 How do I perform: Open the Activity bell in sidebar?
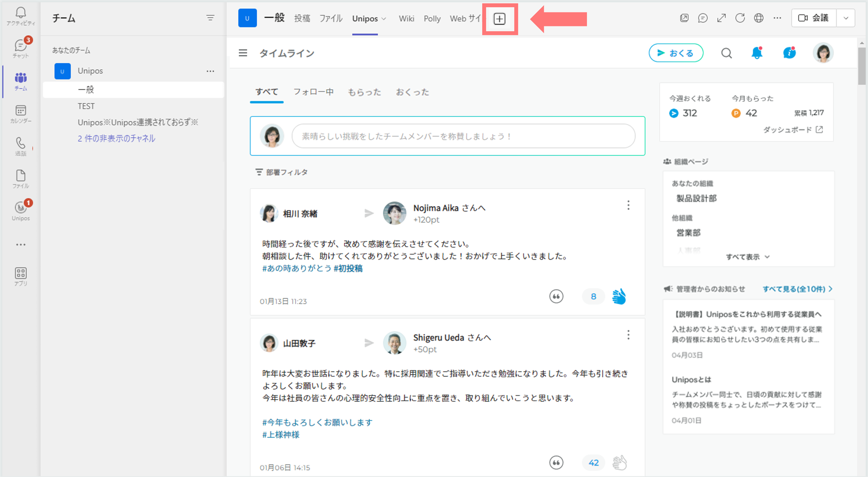[x=21, y=16]
